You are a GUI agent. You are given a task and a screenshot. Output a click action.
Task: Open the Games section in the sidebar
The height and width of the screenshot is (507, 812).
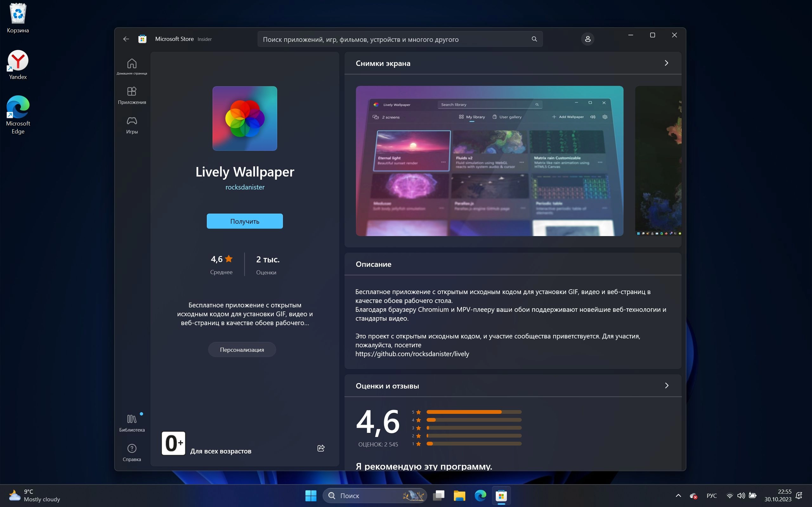(132, 125)
